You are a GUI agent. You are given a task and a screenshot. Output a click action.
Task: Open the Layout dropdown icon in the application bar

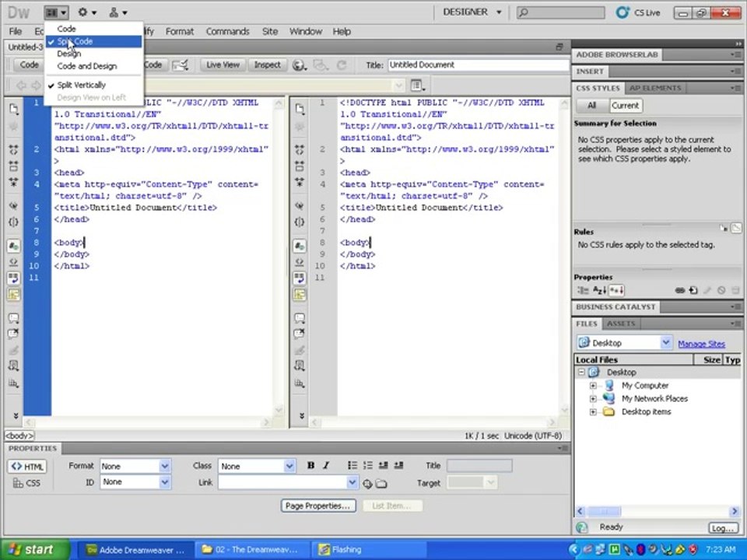[56, 12]
